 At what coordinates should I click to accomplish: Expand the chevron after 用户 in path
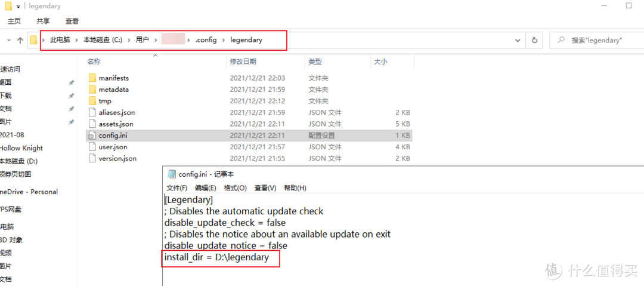(156, 40)
